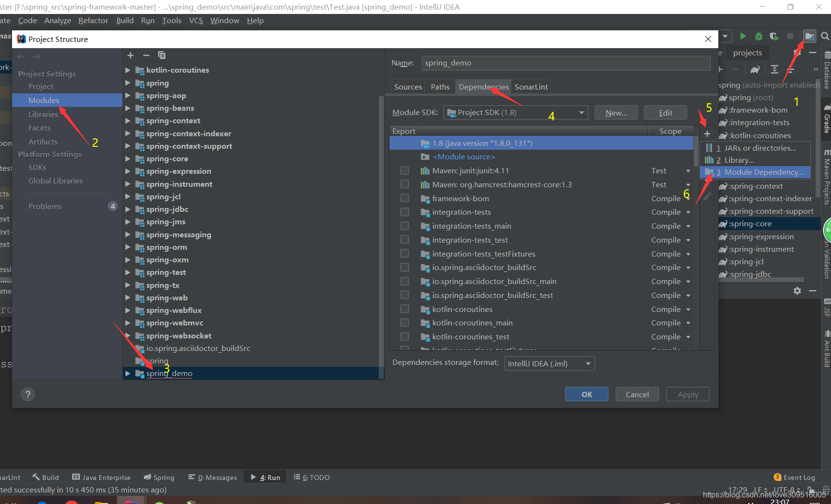The image size is (831, 504).
Task: Open the Database side tool window
Action: coord(827,71)
